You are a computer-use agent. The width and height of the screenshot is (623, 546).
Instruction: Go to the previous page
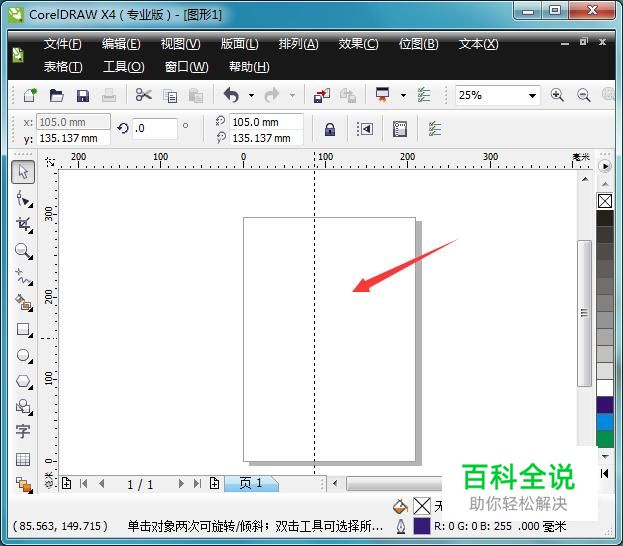coord(102,484)
